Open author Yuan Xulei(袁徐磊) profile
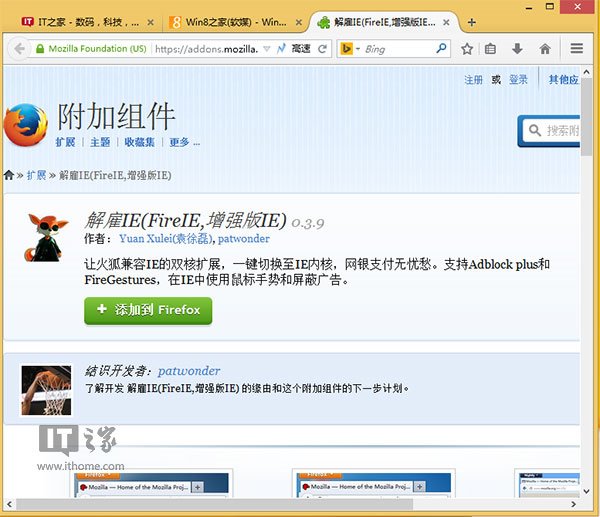This screenshot has height=517, width=600. click(166, 239)
